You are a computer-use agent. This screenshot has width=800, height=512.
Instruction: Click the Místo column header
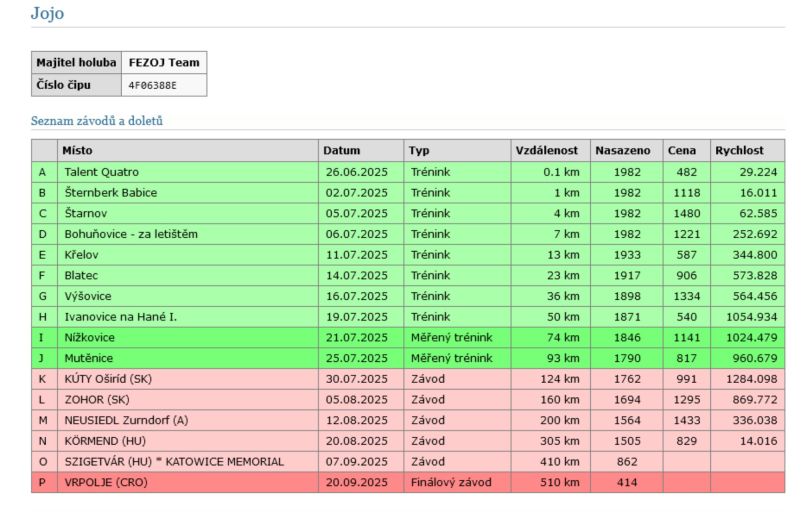pyautogui.click(x=78, y=150)
